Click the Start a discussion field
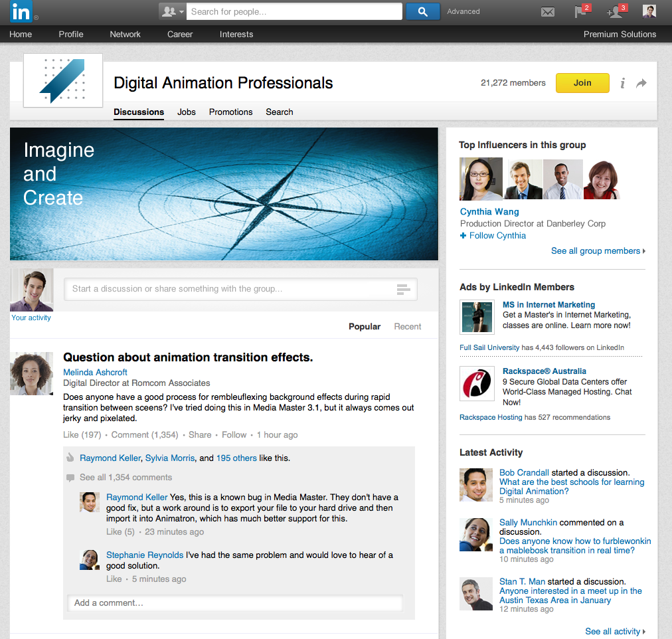Viewport: 672px width, 639px height. coord(240,289)
